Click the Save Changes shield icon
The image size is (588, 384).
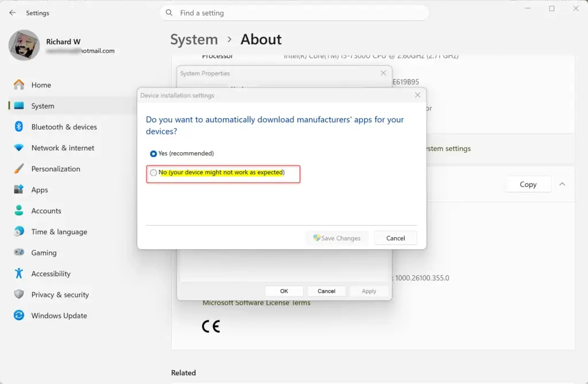tap(316, 238)
